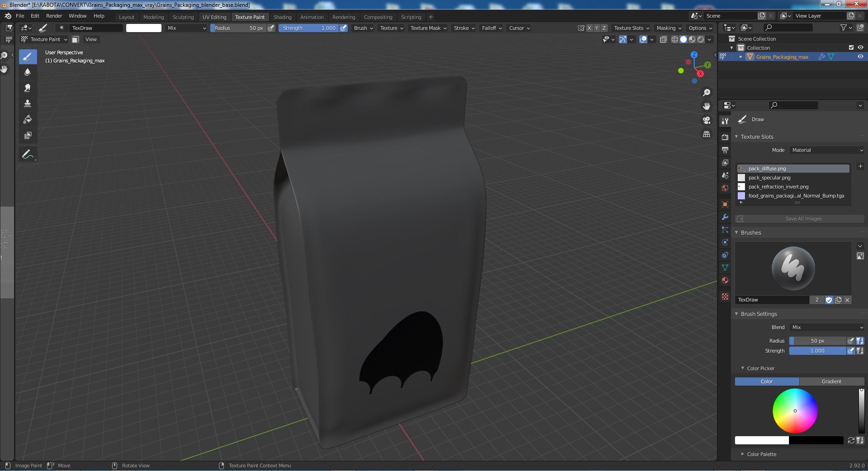Toggle Collection visibility eye
Image resolution: width=868 pixels, height=471 pixels.
tap(860, 47)
